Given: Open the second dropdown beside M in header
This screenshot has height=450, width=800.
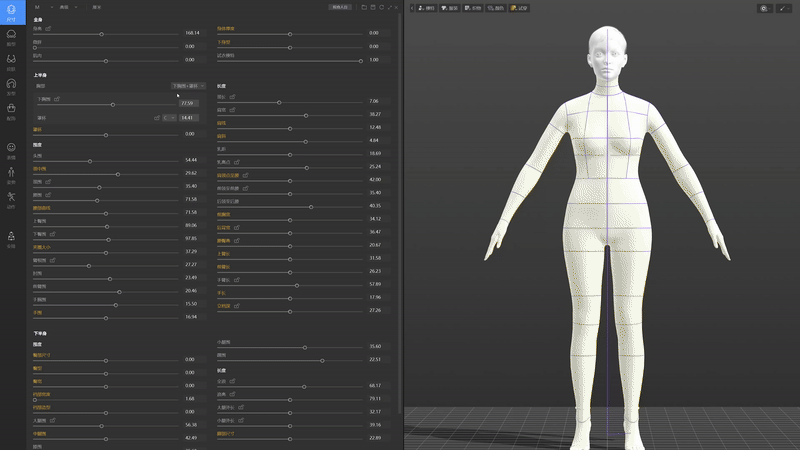Looking at the screenshot, I should point(68,7).
